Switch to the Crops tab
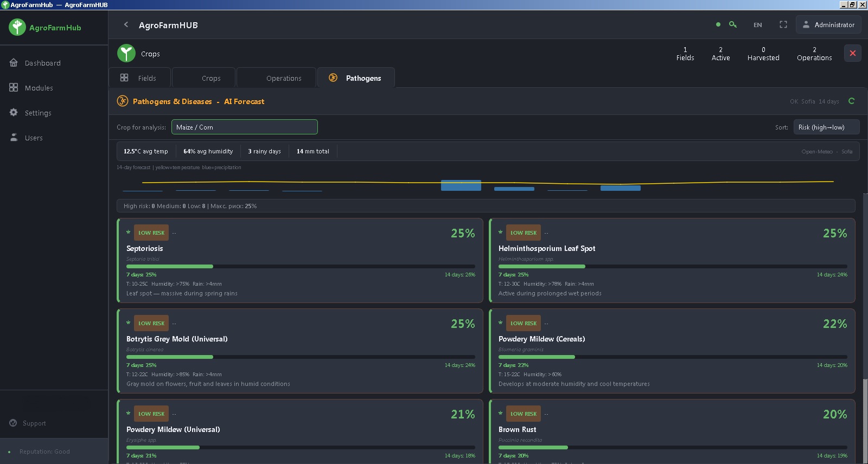The image size is (868, 464). coord(204,78)
